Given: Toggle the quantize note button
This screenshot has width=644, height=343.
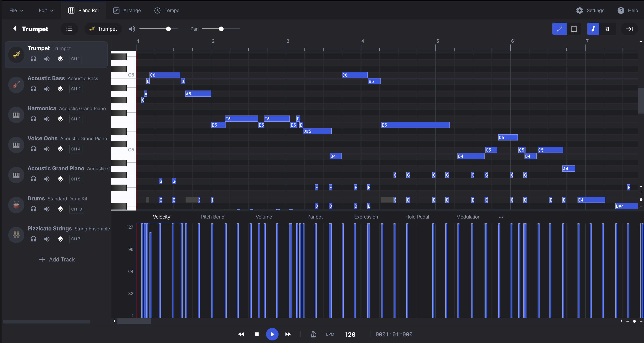Looking at the screenshot, I should (x=593, y=29).
